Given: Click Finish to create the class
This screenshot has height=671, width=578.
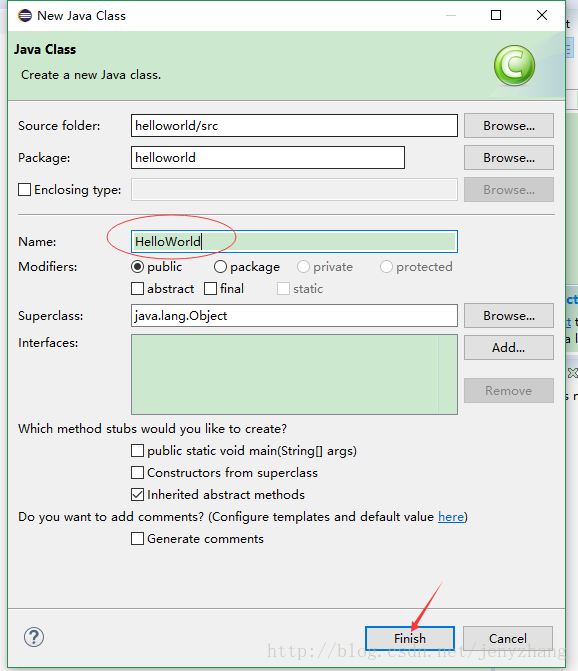Looking at the screenshot, I should [410, 638].
